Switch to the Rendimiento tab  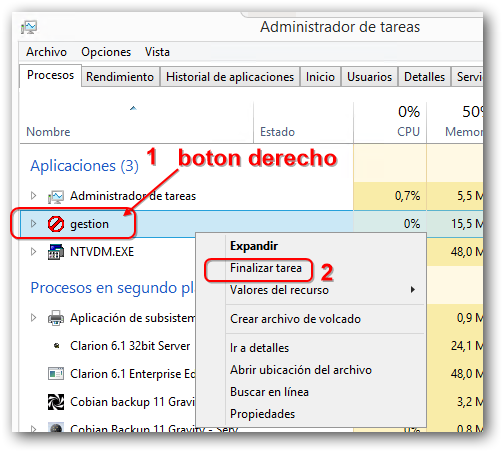point(120,77)
